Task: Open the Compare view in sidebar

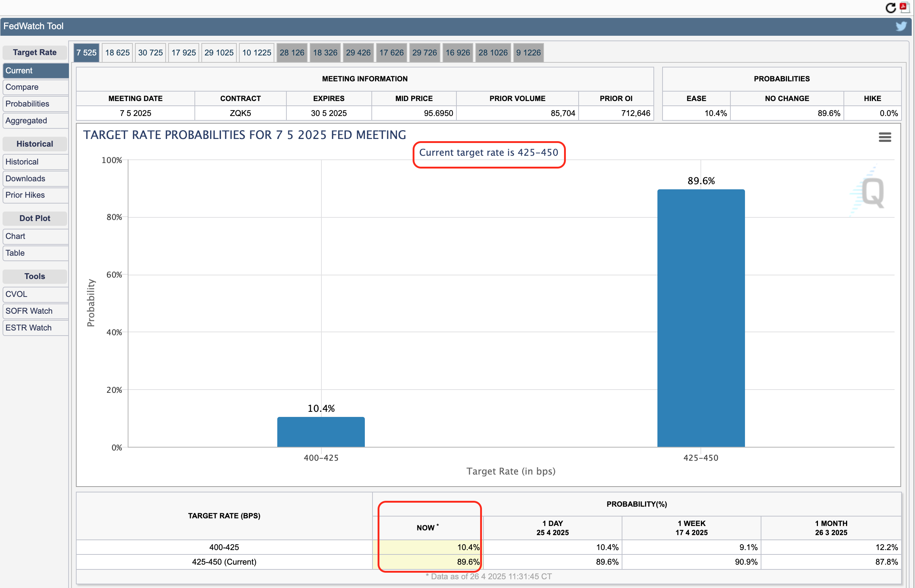Action: tap(35, 87)
